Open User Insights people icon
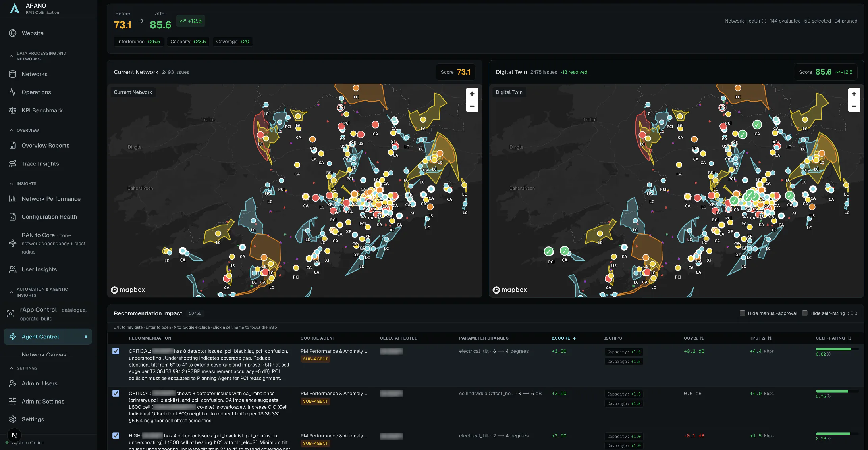Screen dimensions: 868x450 [x=13, y=269]
